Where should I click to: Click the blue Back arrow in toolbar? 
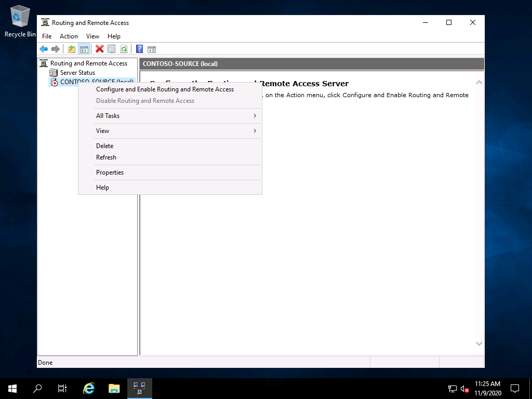point(44,49)
